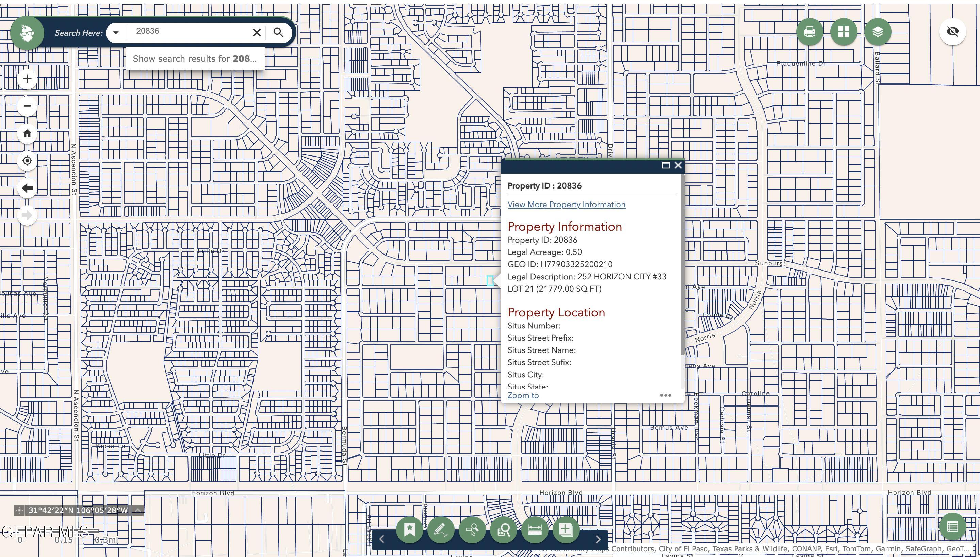Open the Measurement ruler tool
The height and width of the screenshot is (557, 980).
(x=534, y=529)
